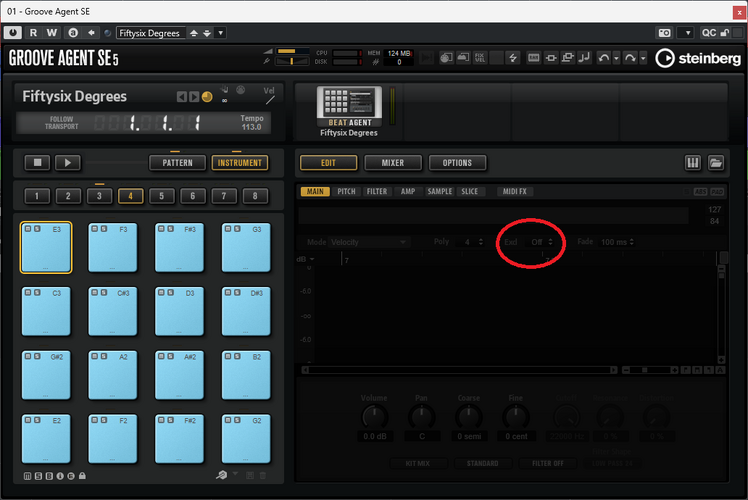Image resolution: width=748 pixels, height=500 pixels.
Task: Click the FIX VEL fixed velocity icon
Action: click(x=480, y=58)
